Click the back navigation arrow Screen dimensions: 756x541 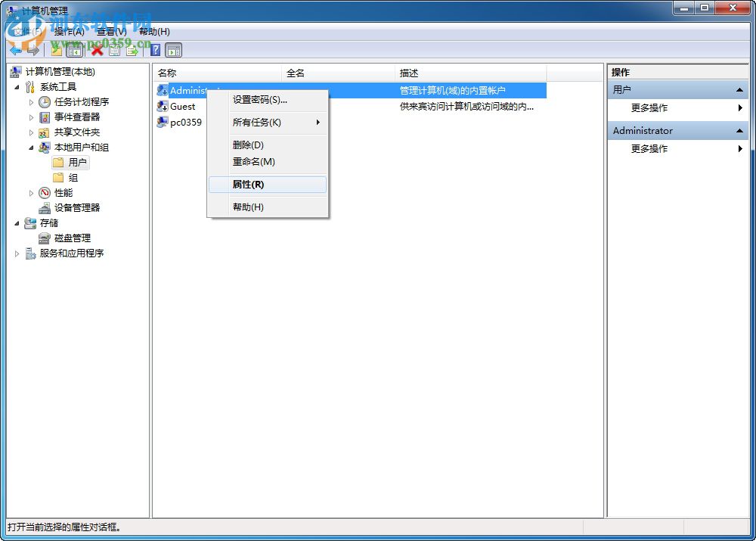click(x=16, y=50)
